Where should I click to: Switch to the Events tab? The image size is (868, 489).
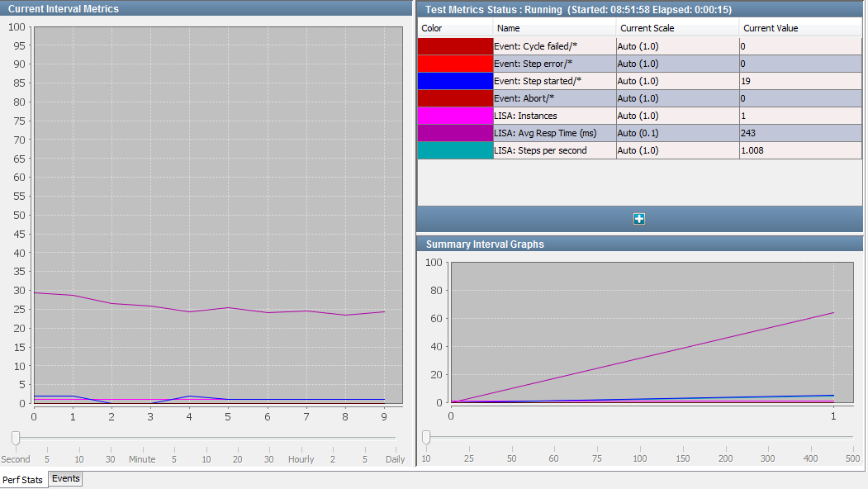pos(65,479)
